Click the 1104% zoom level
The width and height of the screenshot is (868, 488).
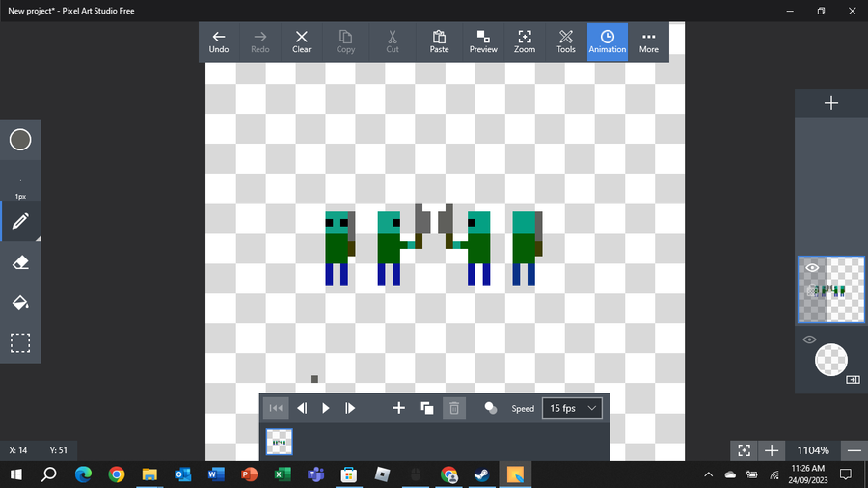(x=813, y=450)
